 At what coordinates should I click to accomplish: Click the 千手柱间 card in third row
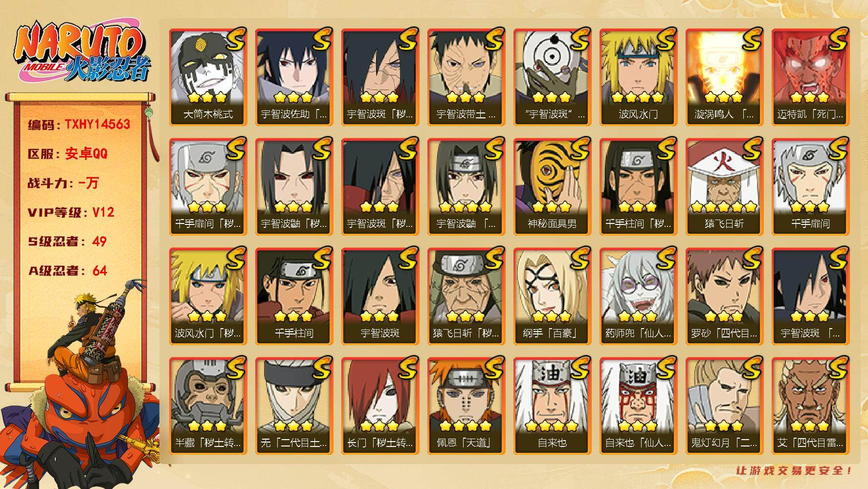click(294, 296)
